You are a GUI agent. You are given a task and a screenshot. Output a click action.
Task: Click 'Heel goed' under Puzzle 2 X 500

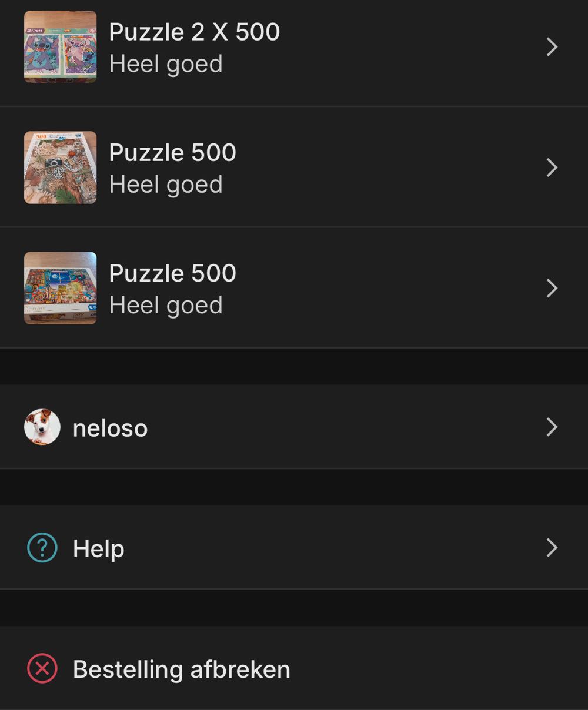click(166, 64)
